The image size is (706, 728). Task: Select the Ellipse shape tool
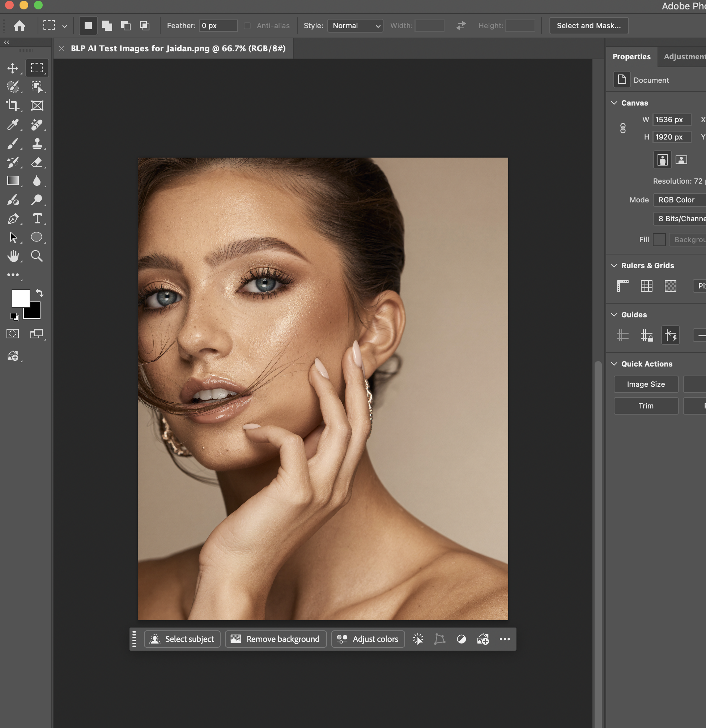(x=37, y=237)
